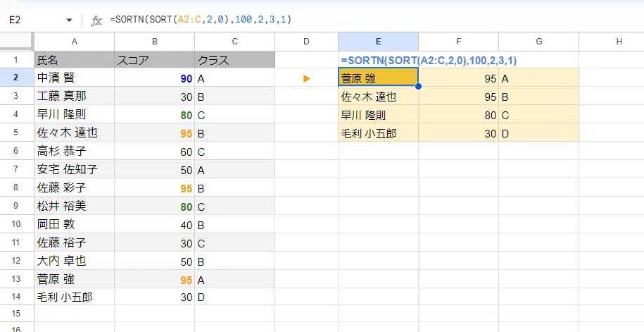Click 早川 隆則 in column E
Screen dimensions: 644x332
tap(378, 114)
